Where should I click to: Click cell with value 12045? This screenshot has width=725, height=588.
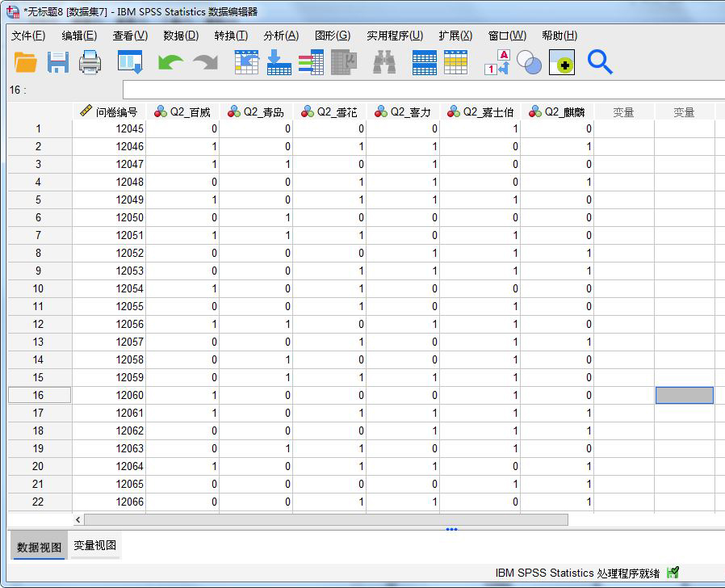click(109, 128)
